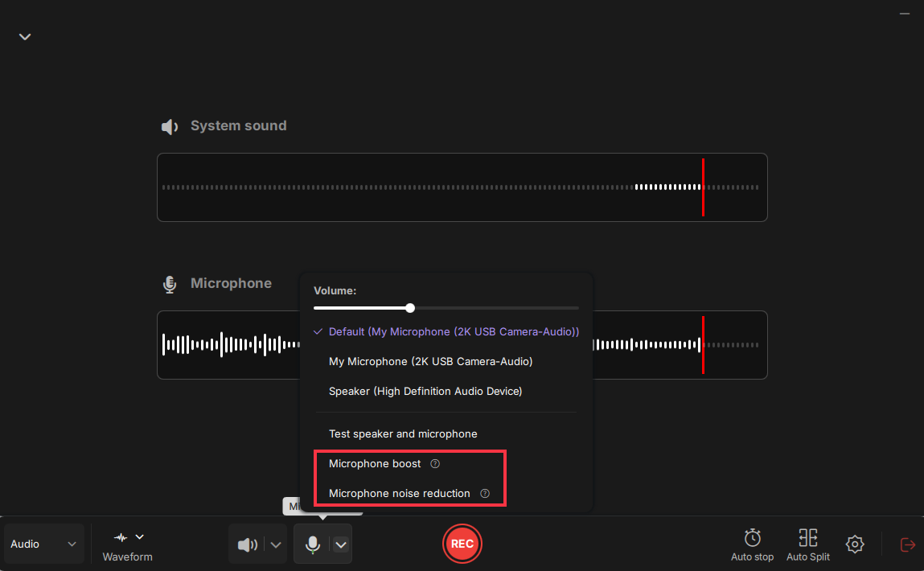Open the Audio mode dropdown
Image resolution: width=924 pixels, height=571 pixels.
click(44, 544)
